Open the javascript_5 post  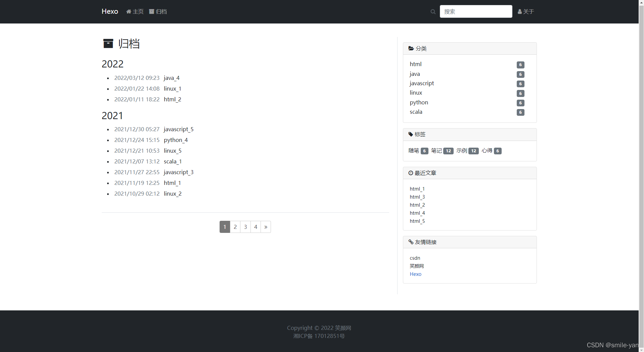(x=179, y=129)
